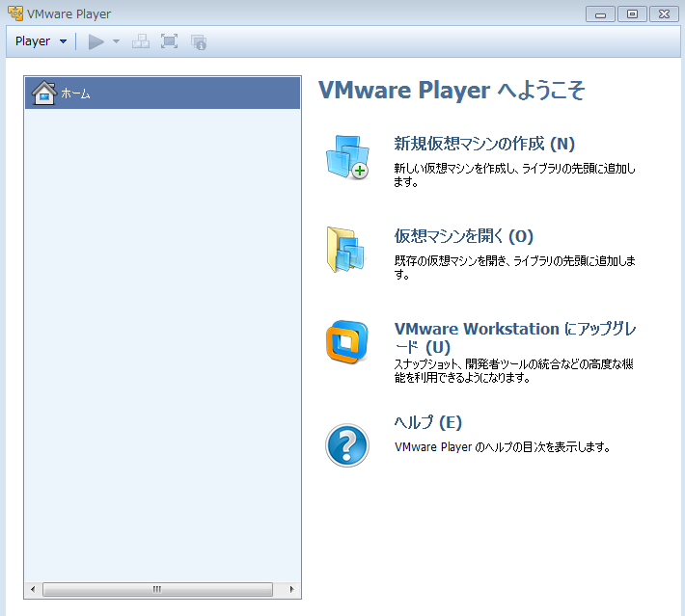Screen dimensions: 685x616
Task: Click the text 'VMware Player のヘルプの目次を表示します。'
Action: pos(502,447)
